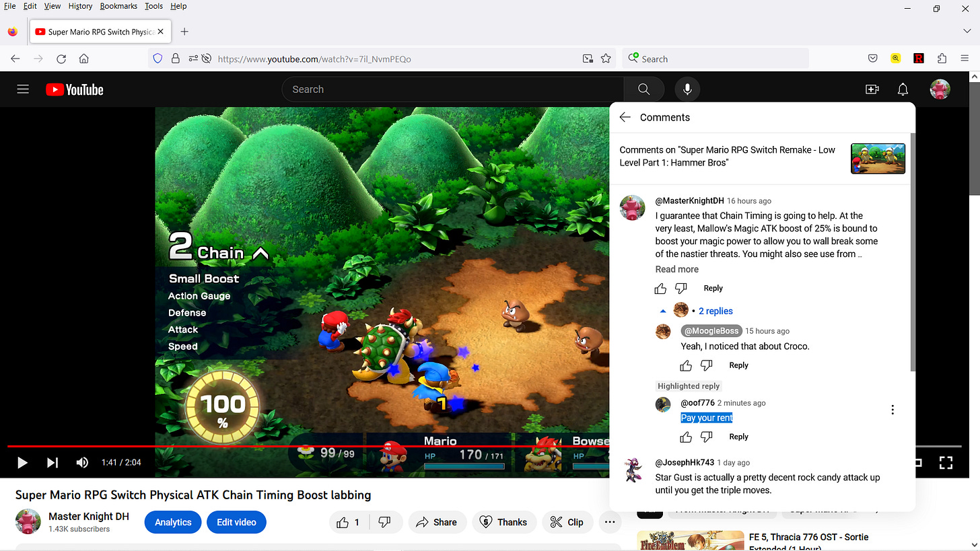Image resolution: width=980 pixels, height=551 pixels.
Task: Reply to MoogleBoss's comment
Action: pos(738,365)
